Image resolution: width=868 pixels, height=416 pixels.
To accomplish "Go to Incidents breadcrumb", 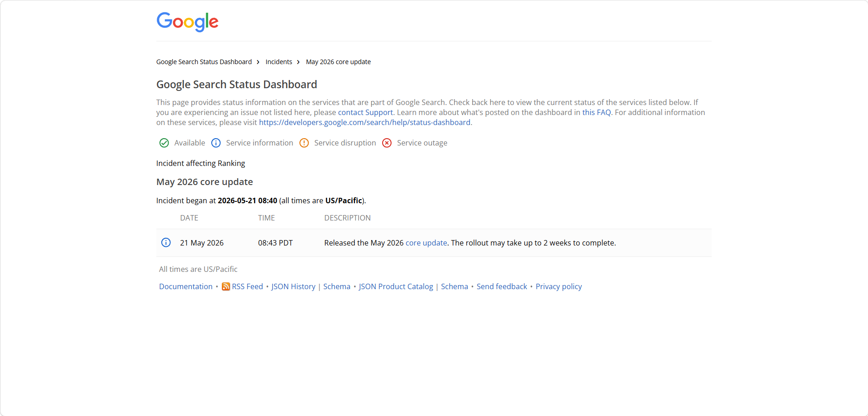I will click(x=279, y=62).
